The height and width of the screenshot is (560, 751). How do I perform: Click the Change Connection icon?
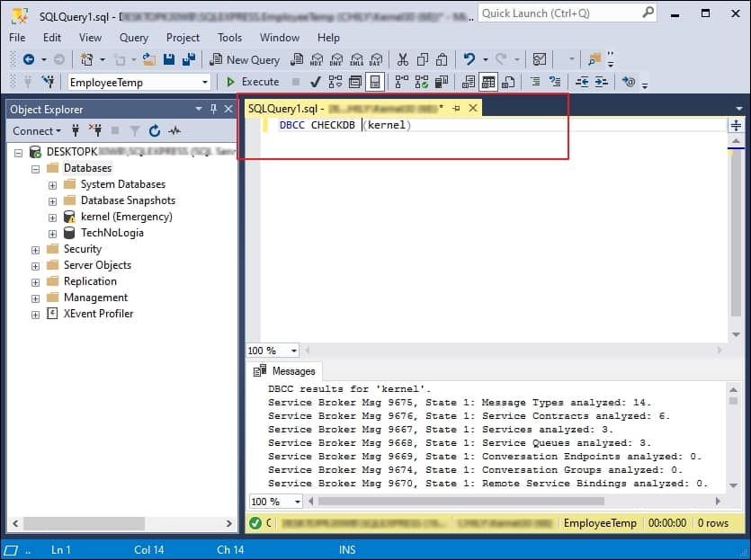pyautogui.click(x=49, y=82)
